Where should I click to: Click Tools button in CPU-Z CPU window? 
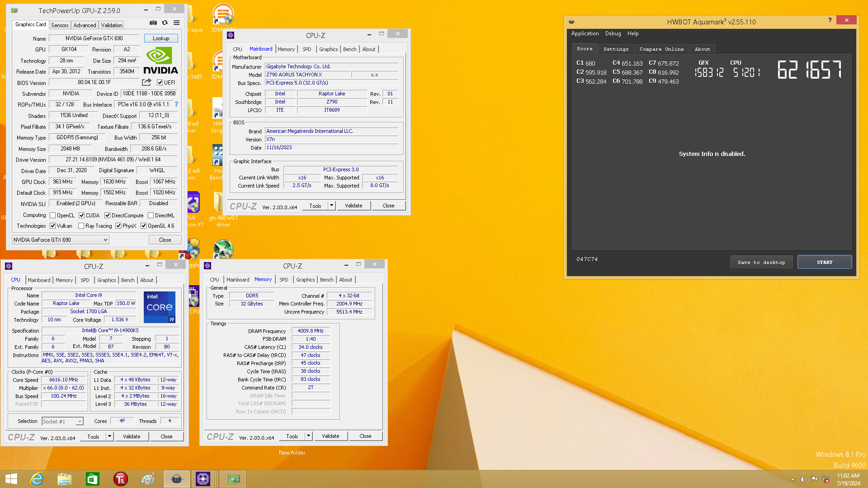(x=93, y=436)
